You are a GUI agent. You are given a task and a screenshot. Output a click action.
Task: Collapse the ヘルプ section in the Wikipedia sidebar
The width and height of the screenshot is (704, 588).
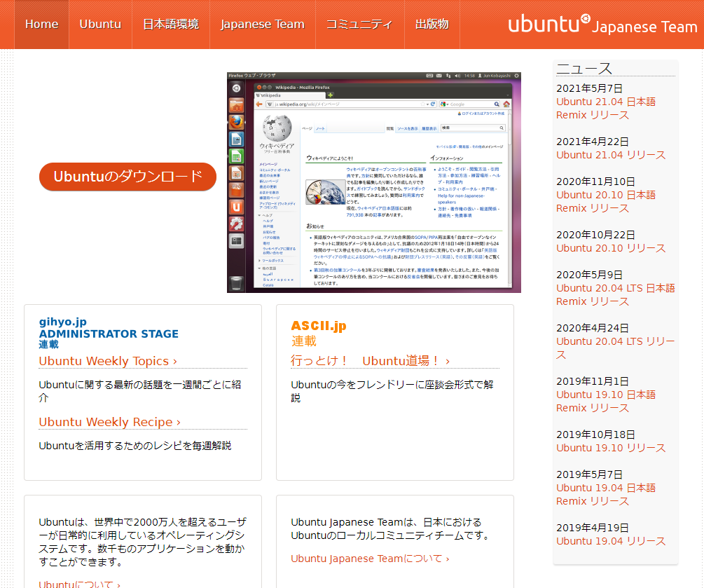coord(265,215)
